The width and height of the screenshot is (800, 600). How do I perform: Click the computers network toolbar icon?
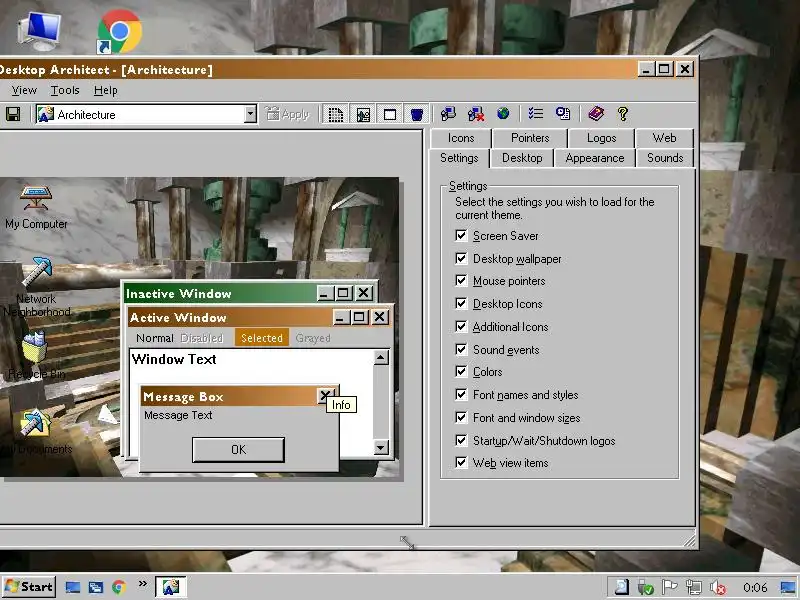point(448,113)
